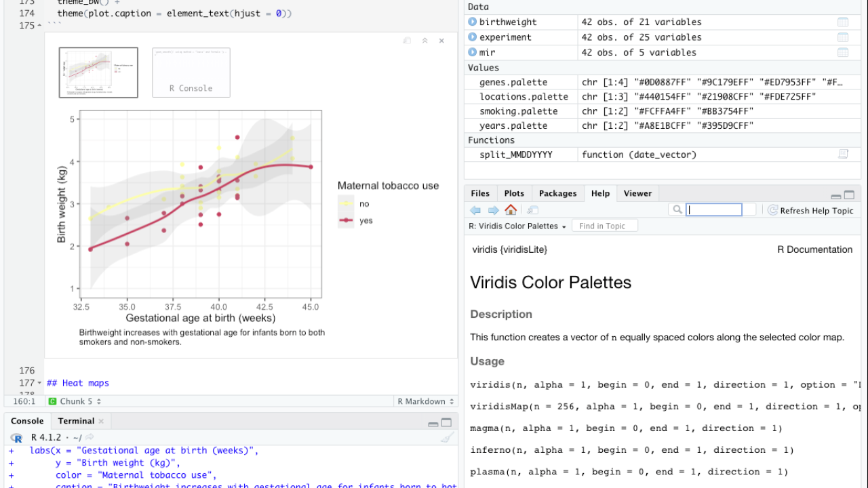Open the R Markdown file type dropdown
Viewport: 868px width, 488px height.
425,401
